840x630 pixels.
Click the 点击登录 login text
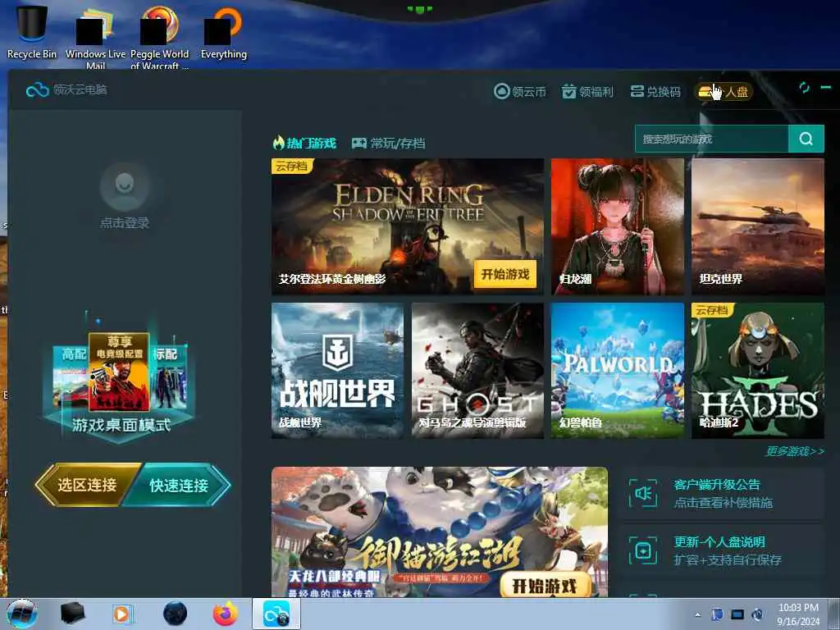(x=125, y=222)
